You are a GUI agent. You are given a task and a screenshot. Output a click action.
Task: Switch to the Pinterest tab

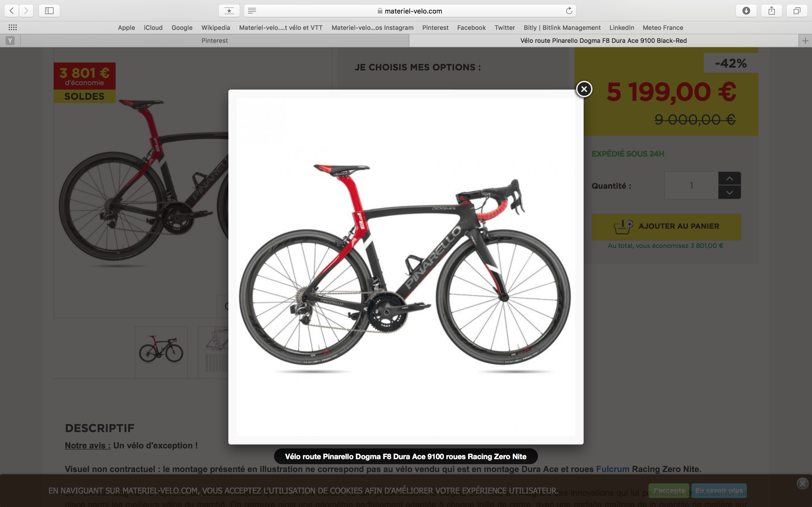pyautogui.click(x=214, y=41)
